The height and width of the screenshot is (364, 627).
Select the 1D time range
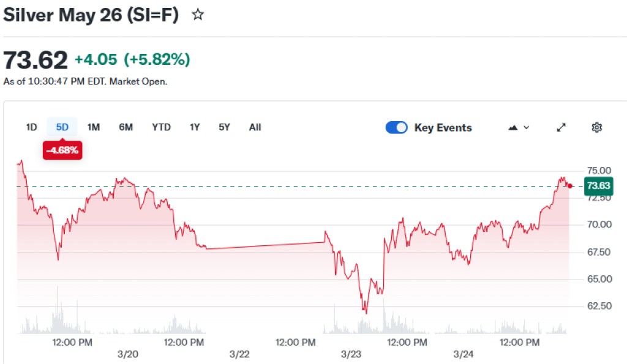click(32, 127)
